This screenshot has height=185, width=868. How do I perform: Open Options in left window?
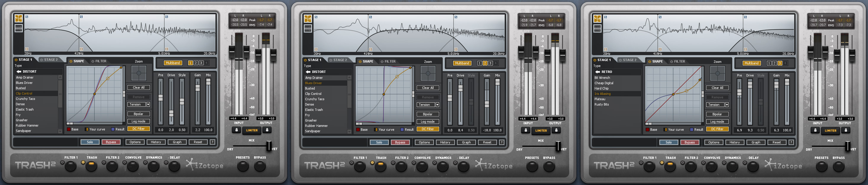click(x=135, y=142)
